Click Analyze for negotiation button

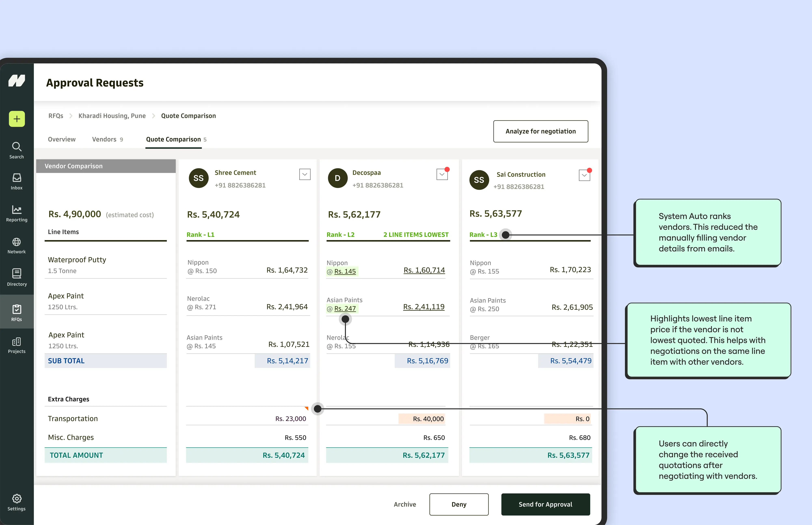(541, 131)
